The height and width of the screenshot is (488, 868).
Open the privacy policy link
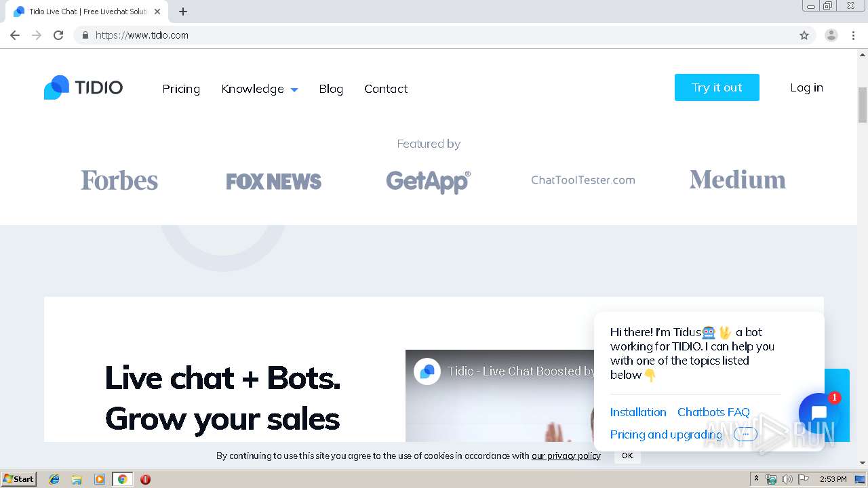pyautogui.click(x=566, y=455)
